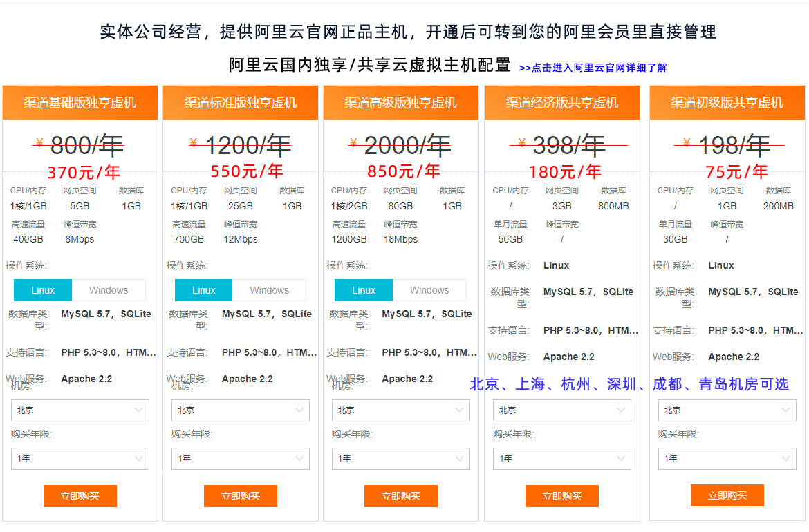Click the crossed-out 398/年 original price

[x=569, y=145]
